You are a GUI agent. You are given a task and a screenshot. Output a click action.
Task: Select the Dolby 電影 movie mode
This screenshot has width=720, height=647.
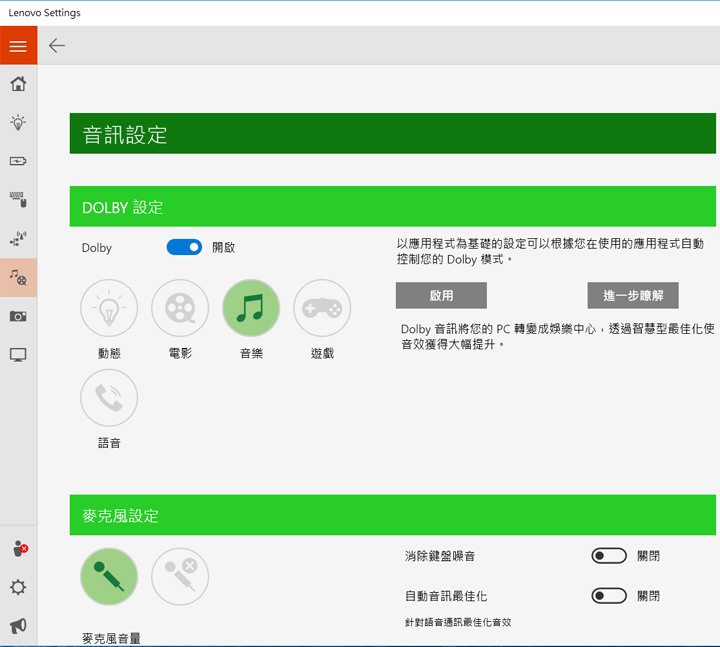click(x=180, y=308)
